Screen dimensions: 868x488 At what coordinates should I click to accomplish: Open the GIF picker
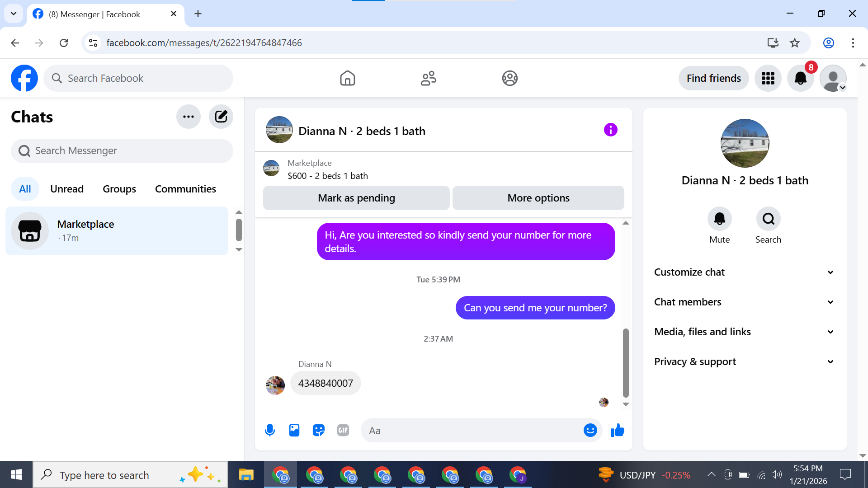coord(343,430)
